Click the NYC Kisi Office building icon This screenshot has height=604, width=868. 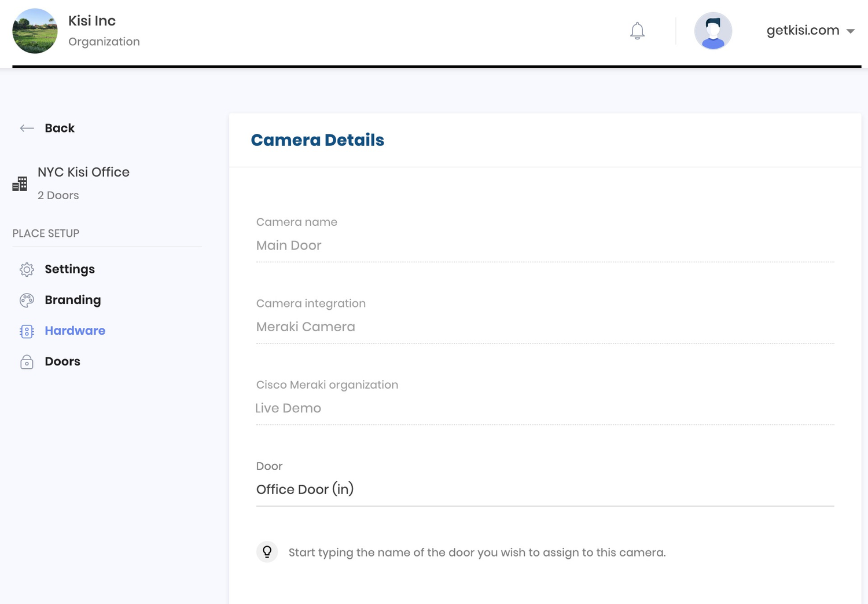click(x=19, y=183)
